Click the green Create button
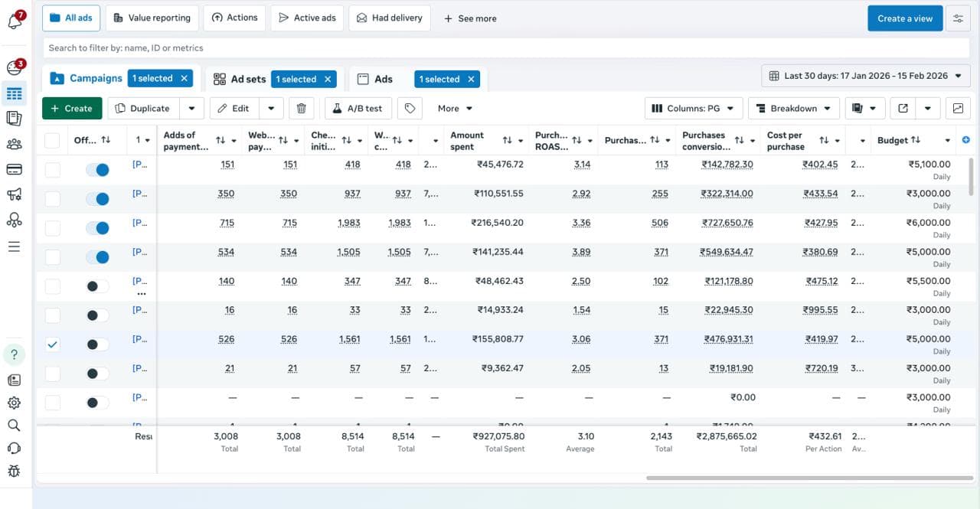Screen dimensions: 980x509 pyautogui.click(x=72, y=109)
